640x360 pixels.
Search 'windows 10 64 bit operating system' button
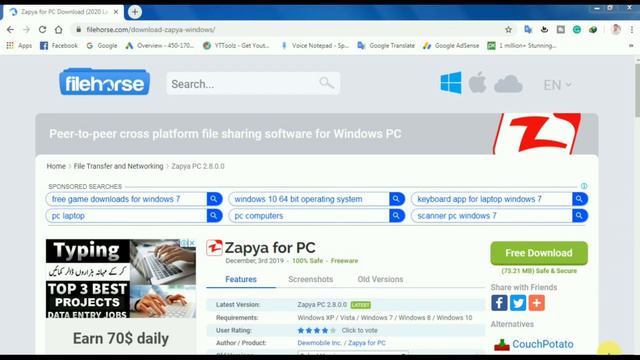pos(397,199)
